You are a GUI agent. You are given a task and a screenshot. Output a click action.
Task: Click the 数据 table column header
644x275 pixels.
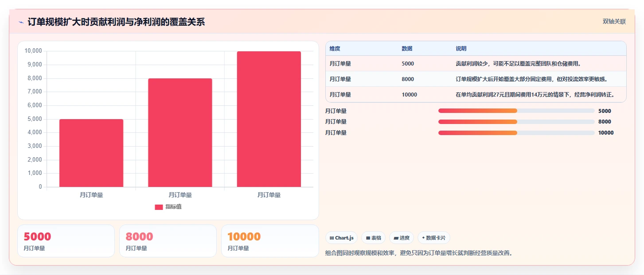coord(407,48)
